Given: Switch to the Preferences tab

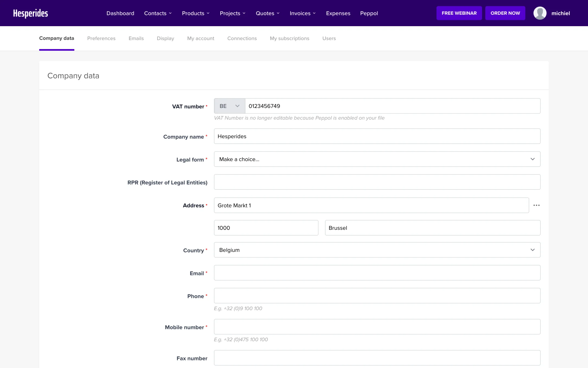Looking at the screenshot, I should tap(101, 38).
